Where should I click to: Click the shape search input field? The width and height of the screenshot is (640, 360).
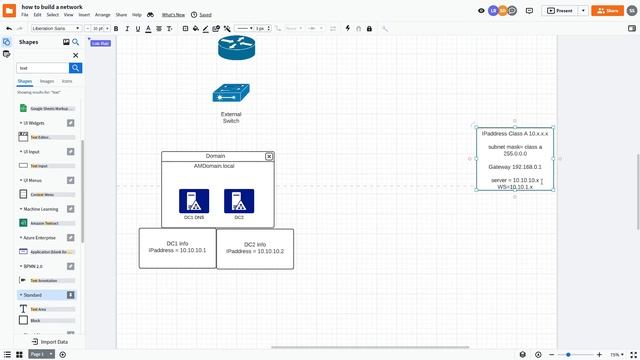pos(42,68)
